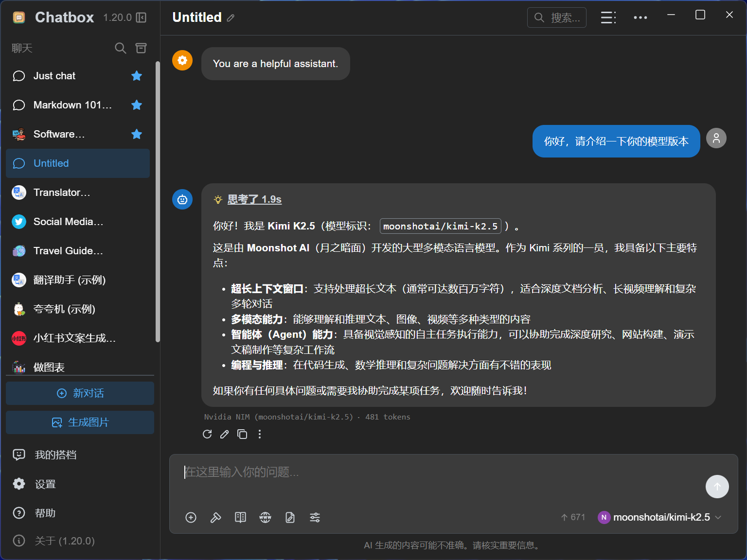747x560 pixels.
Task: Select the hammer tools icon in input toolbar
Action: pos(215,517)
